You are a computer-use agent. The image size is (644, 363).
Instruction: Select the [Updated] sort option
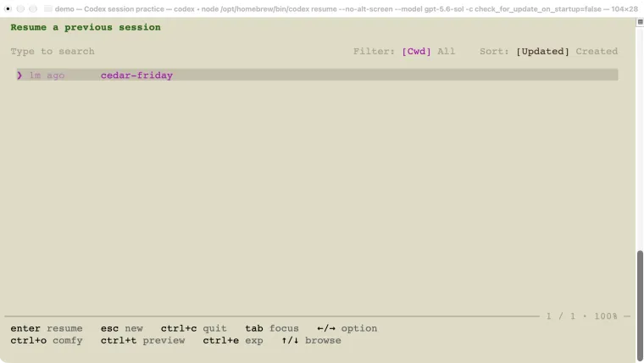click(x=542, y=52)
